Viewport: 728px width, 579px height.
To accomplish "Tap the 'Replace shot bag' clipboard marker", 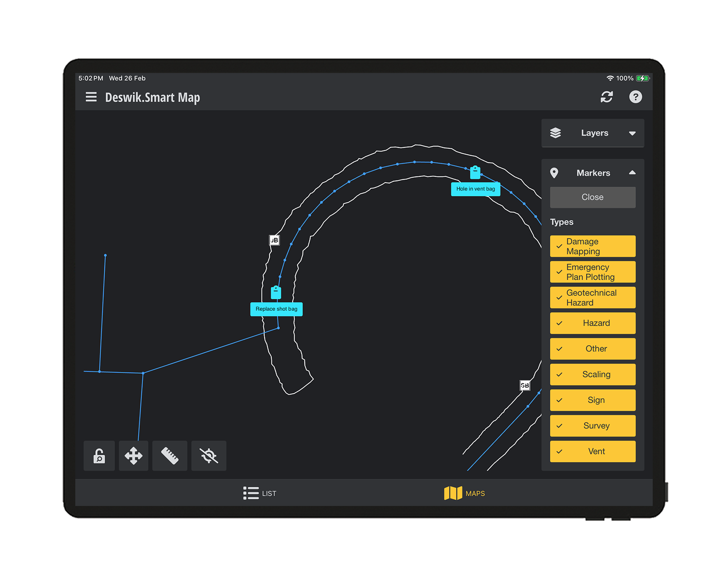I will click(x=276, y=293).
